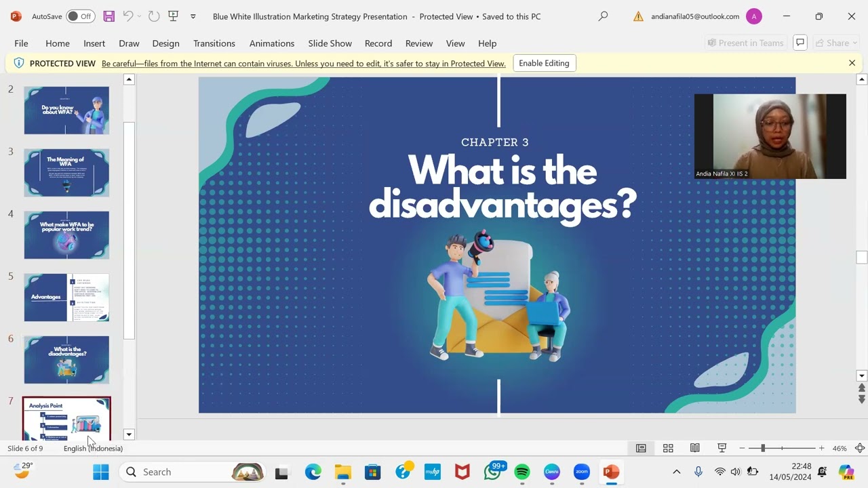Start Slide Show from status bar icon
This screenshot has width=868, height=488.
click(x=722, y=448)
